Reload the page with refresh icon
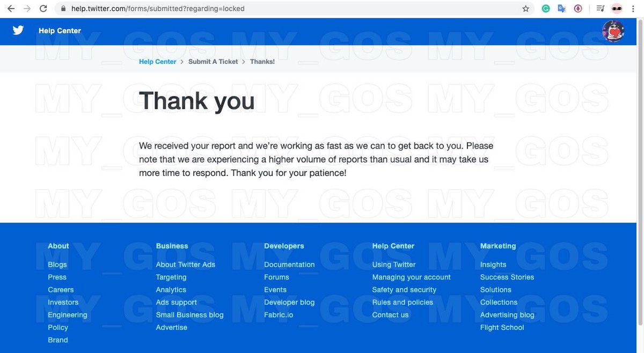644x353 pixels. click(x=43, y=9)
